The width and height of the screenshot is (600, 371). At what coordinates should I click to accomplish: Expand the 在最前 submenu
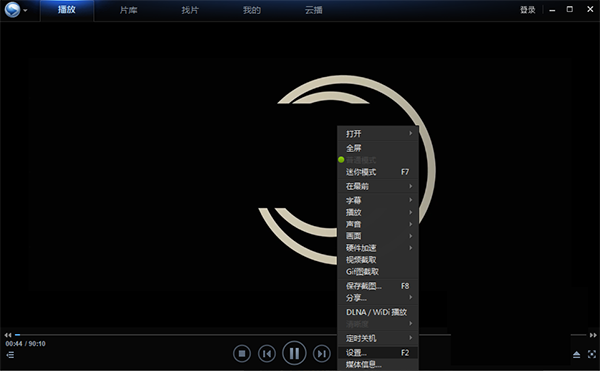point(378,186)
